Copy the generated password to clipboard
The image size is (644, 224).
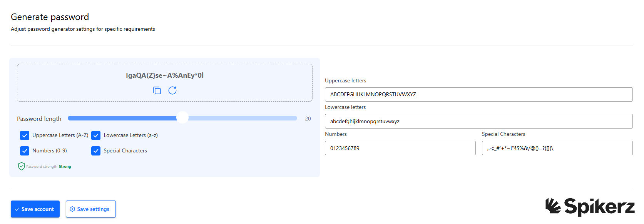157,90
